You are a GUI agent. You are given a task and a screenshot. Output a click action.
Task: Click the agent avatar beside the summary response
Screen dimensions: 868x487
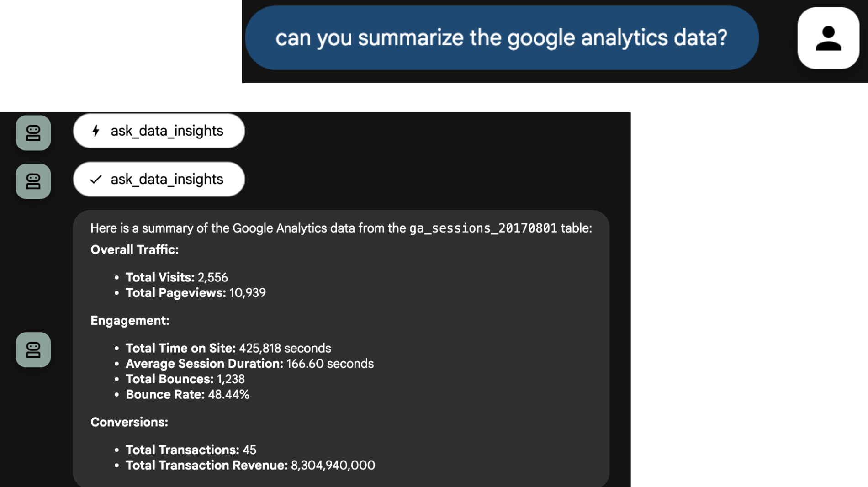pos(33,349)
